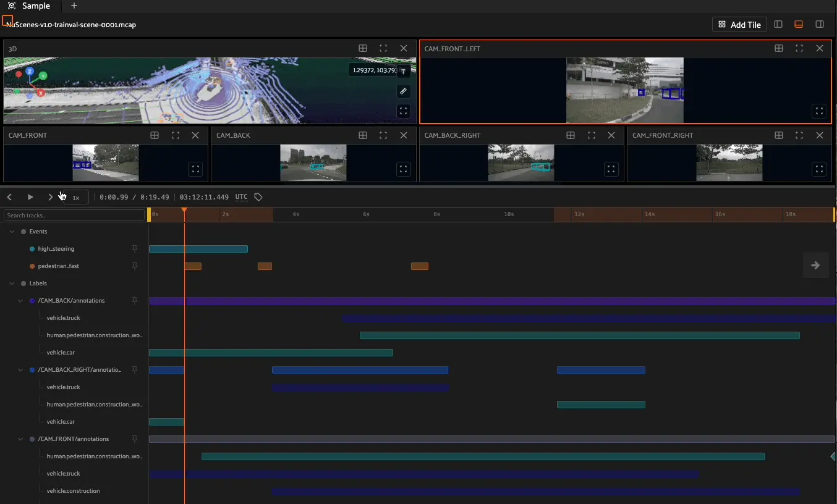Click the right-arrow button at the timeline edge
The width and height of the screenshot is (837, 504).
coord(815,265)
